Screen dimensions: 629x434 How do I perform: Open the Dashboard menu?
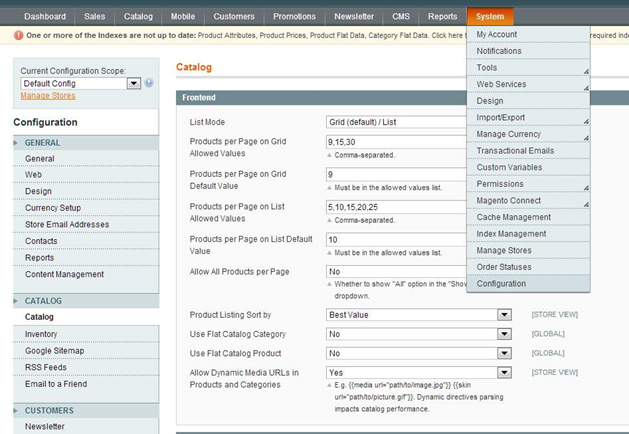pyautogui.click(x=44, y=17)
